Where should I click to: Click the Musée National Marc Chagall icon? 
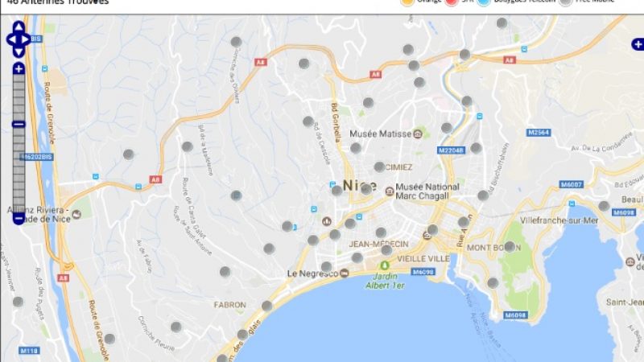[x=390, y=191]
